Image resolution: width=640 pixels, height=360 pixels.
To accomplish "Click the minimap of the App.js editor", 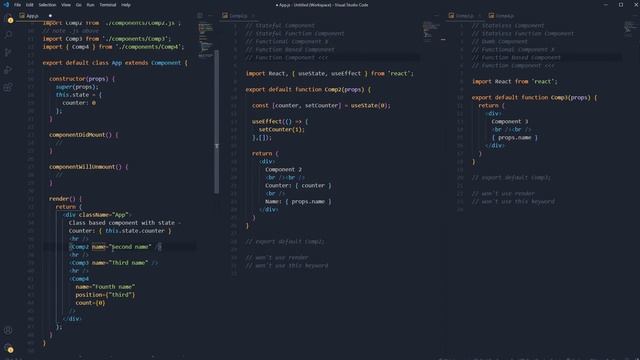I will click(205, 39).
